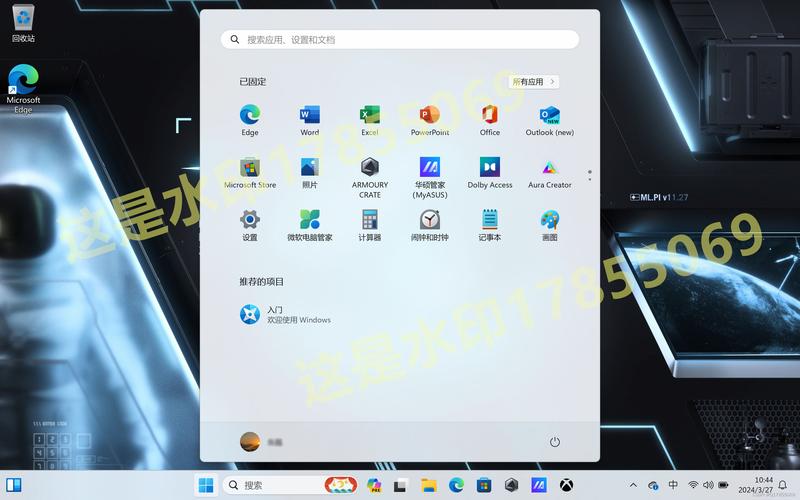This screenshot has height=500, width=800.
Task: Select Microsoft Edge desktop shortcut
Action: click(23, 89)
